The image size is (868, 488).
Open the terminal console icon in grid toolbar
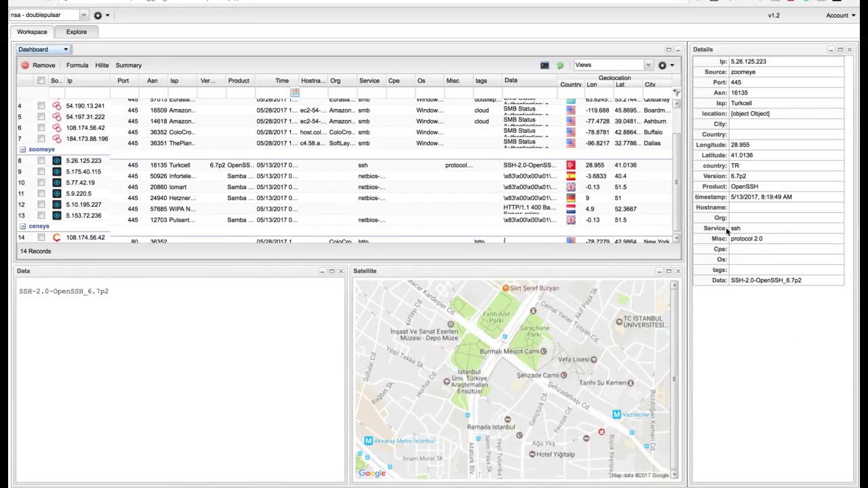pos(545,65)
